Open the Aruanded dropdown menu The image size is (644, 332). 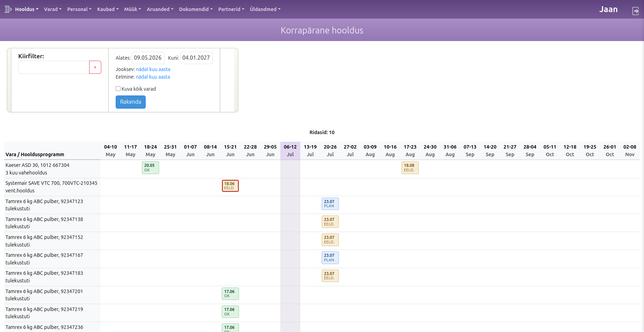point(160,9)
